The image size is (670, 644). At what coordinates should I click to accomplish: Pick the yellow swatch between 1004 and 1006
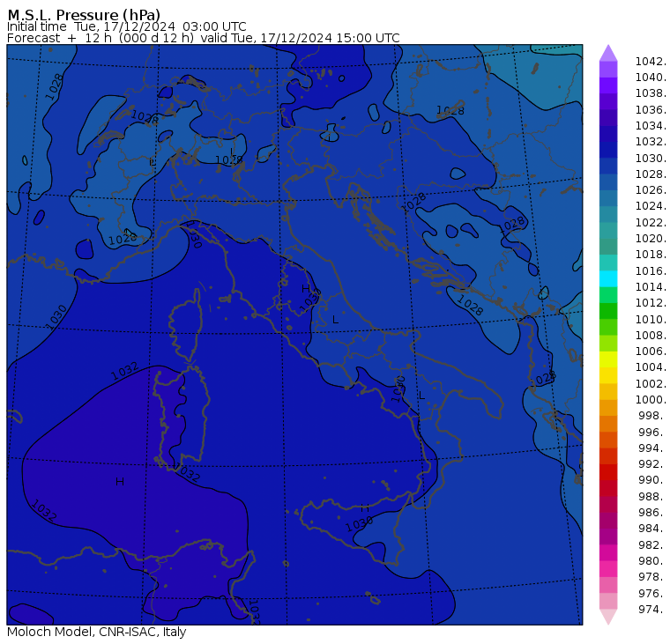tap(608, 359)
